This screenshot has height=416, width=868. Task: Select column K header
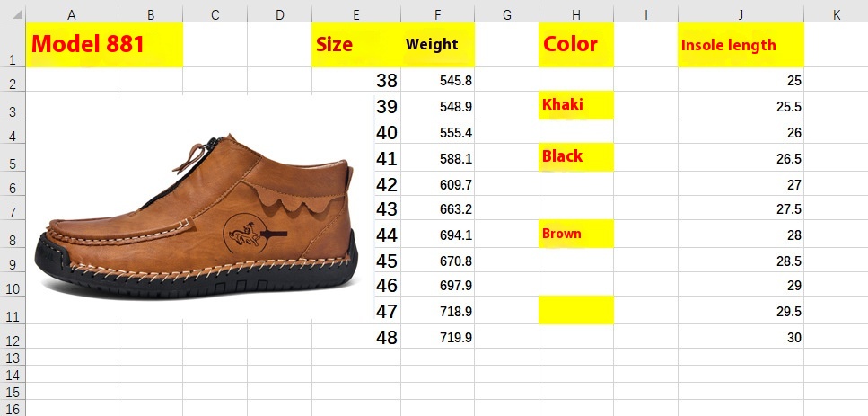click(836, 15)
